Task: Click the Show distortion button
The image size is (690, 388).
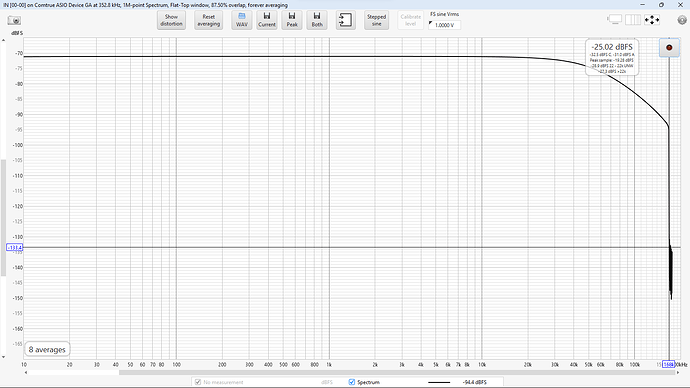Action: pos(171,20)
